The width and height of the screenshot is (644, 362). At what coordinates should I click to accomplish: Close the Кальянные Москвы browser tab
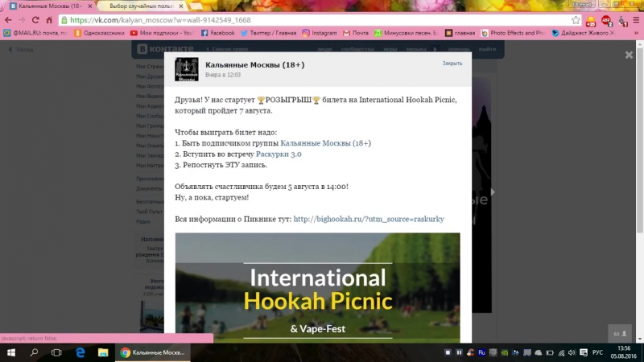(90, 6)
